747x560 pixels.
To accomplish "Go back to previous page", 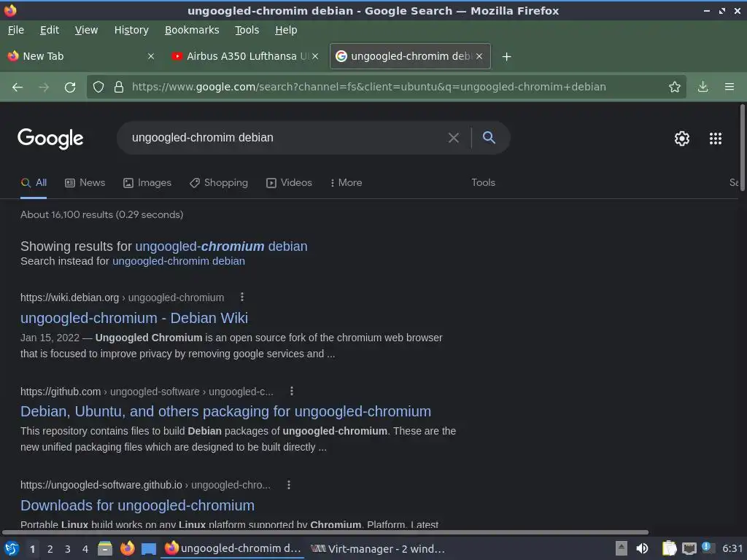I will pyautogui.click(x=18, y=87).
